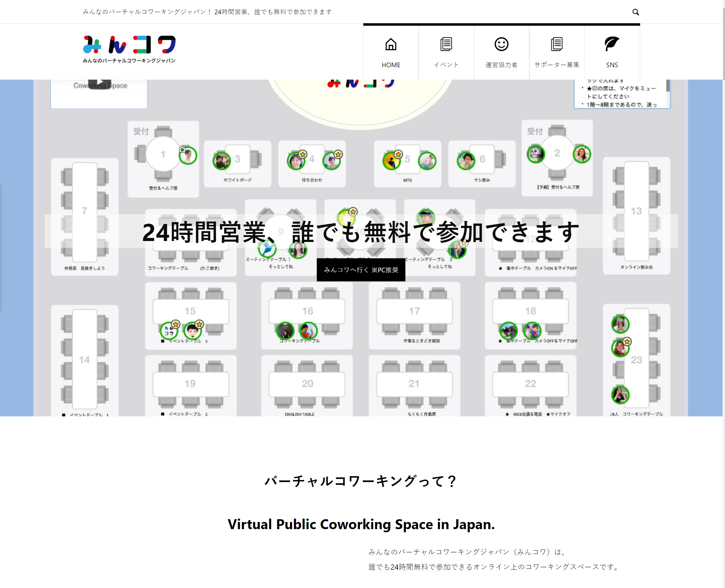Select table 21 もくもく作業席
Viewport: 725px width, 588px height.
414,386
